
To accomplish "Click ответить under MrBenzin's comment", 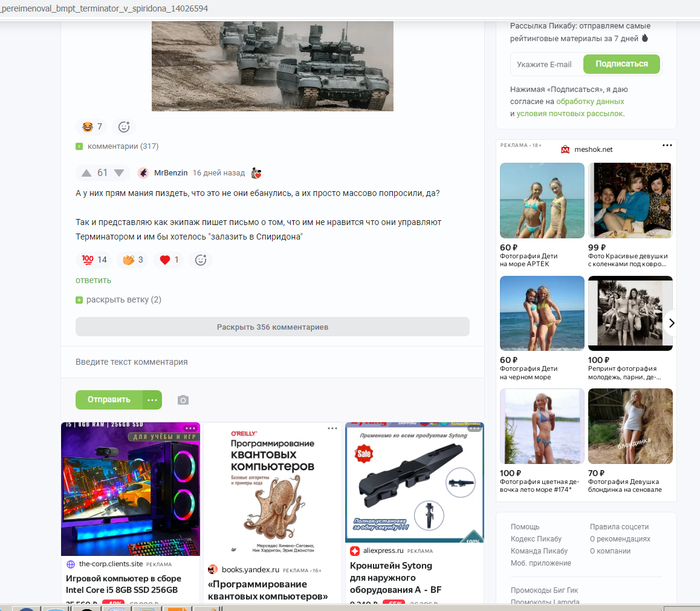I will (x=93, y=280).
